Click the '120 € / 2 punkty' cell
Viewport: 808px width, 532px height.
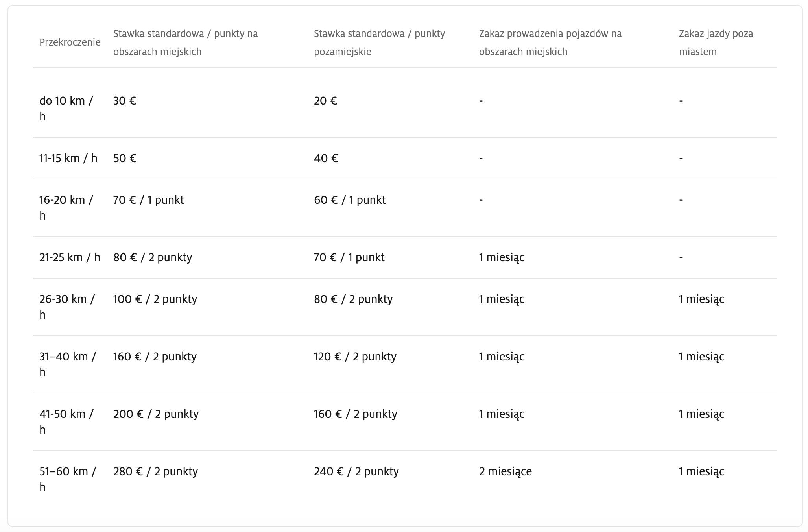point(355,357)
